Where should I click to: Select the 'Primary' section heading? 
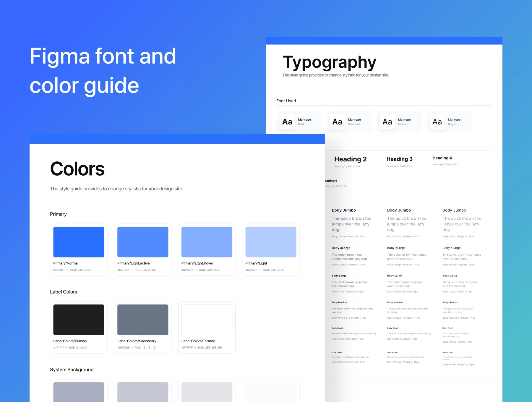coord(58,214)
